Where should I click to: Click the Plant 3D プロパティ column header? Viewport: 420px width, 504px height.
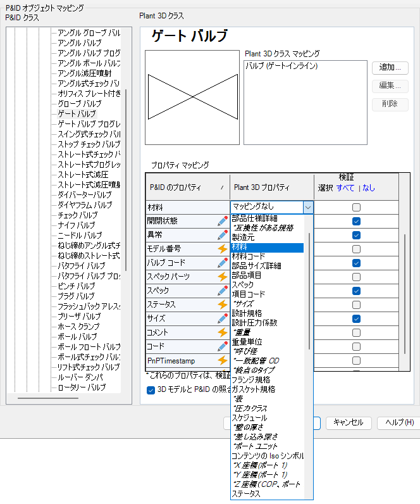tap(272, 187)
